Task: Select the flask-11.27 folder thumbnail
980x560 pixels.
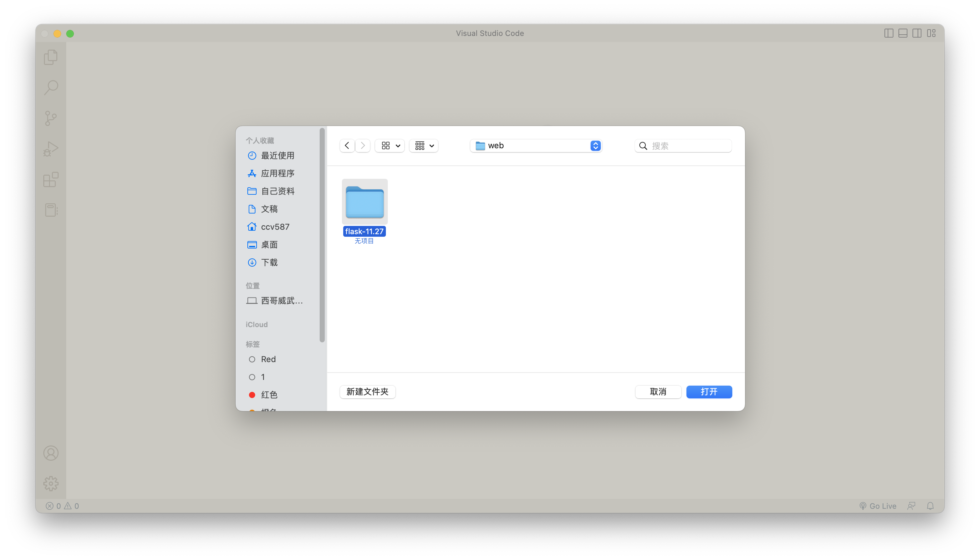Action: tap(365, 201)
